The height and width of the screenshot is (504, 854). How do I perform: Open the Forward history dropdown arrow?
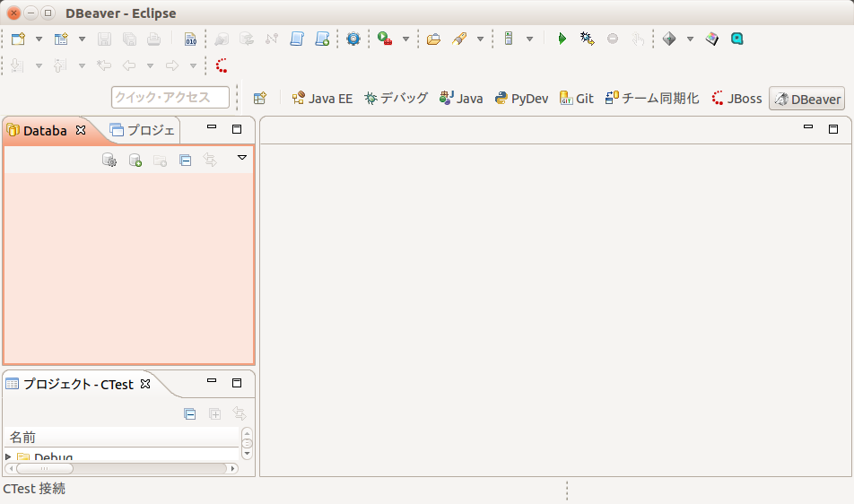(x=193, y=65)
